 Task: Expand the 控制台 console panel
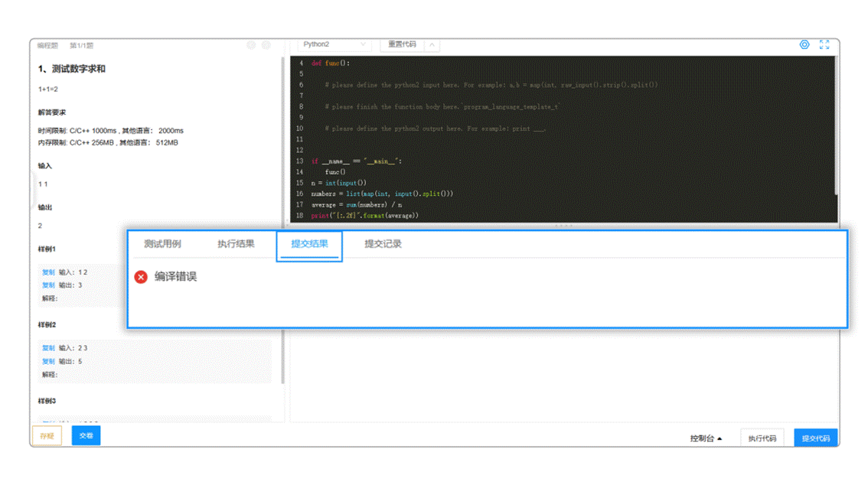[706, 438]
